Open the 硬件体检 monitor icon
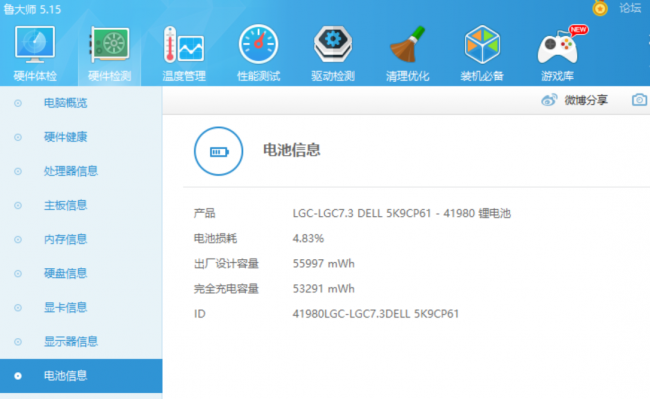Screen dimensions: 650x399 point(35,44)
